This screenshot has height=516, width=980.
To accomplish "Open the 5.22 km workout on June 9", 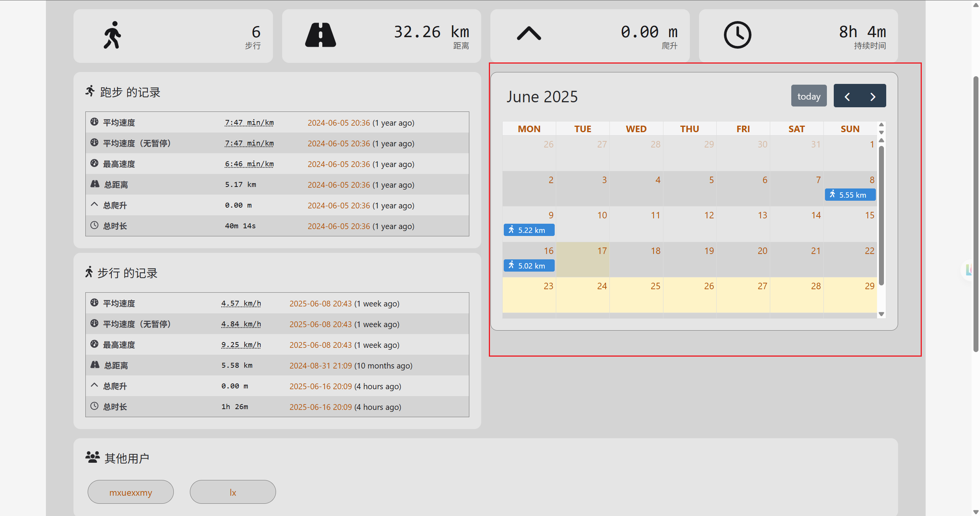I will click(529, 230).
